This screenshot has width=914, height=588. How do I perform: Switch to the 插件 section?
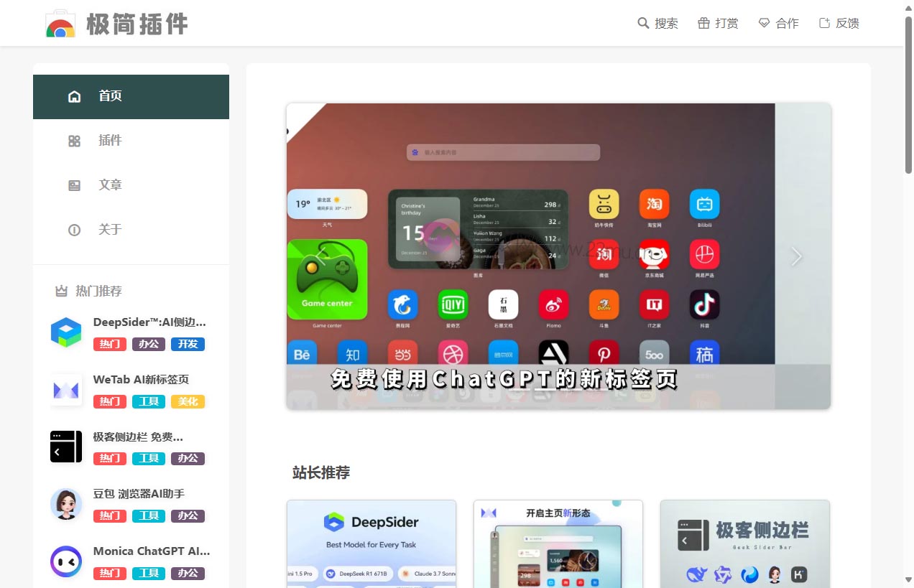tap(111, 140)
